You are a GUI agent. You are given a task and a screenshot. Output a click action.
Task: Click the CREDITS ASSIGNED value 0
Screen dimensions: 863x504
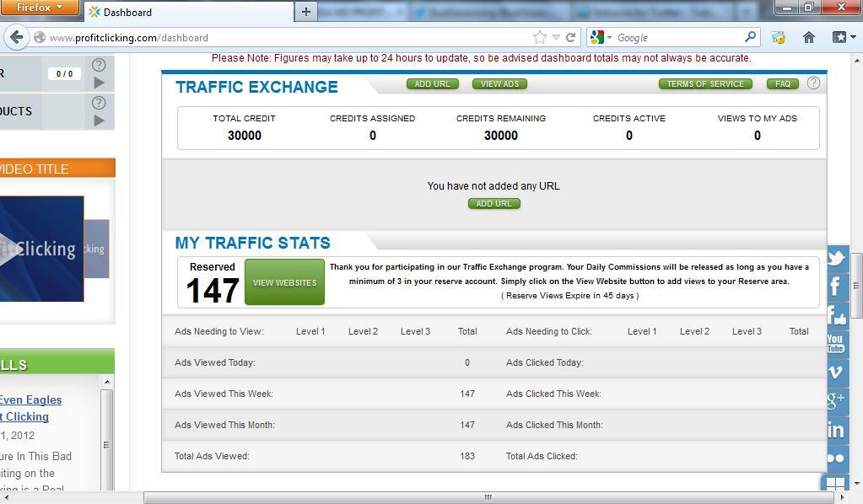[373, 136]
